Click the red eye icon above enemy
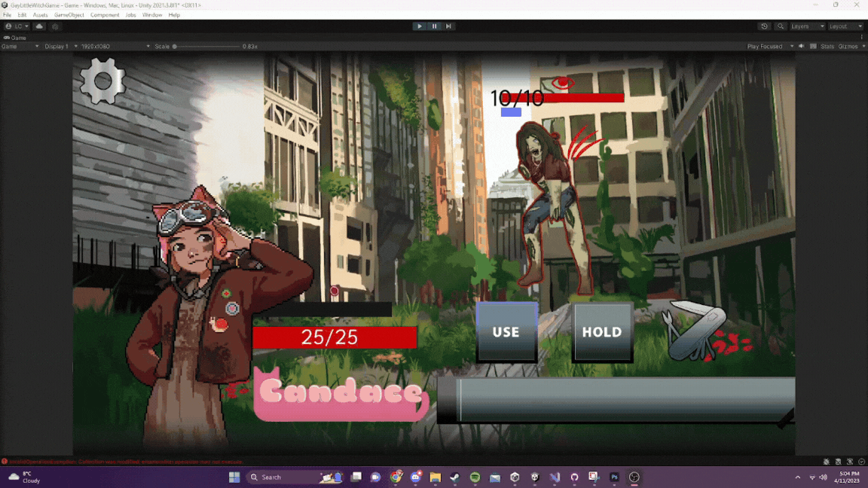868x488 pixels. click(x=562, y=83)
